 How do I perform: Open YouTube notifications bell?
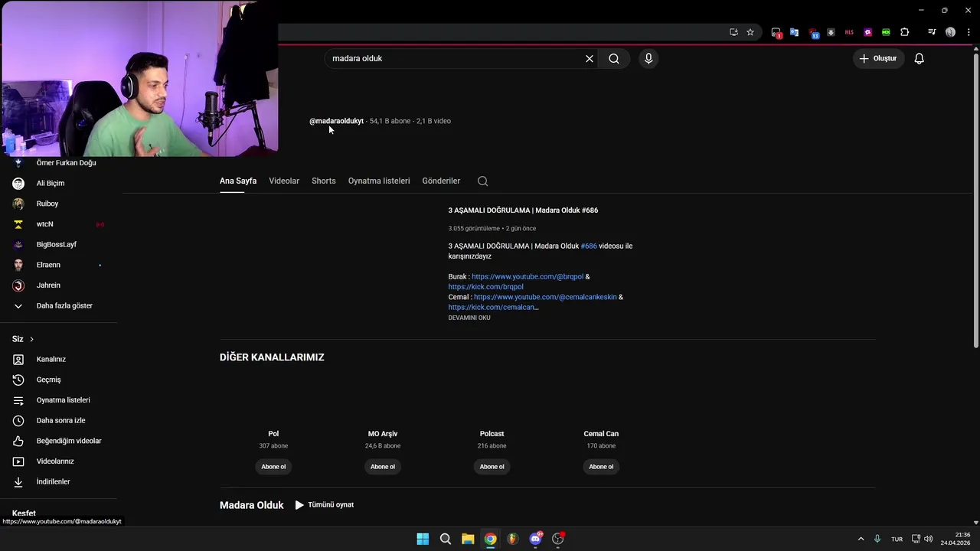pos(920,58)
